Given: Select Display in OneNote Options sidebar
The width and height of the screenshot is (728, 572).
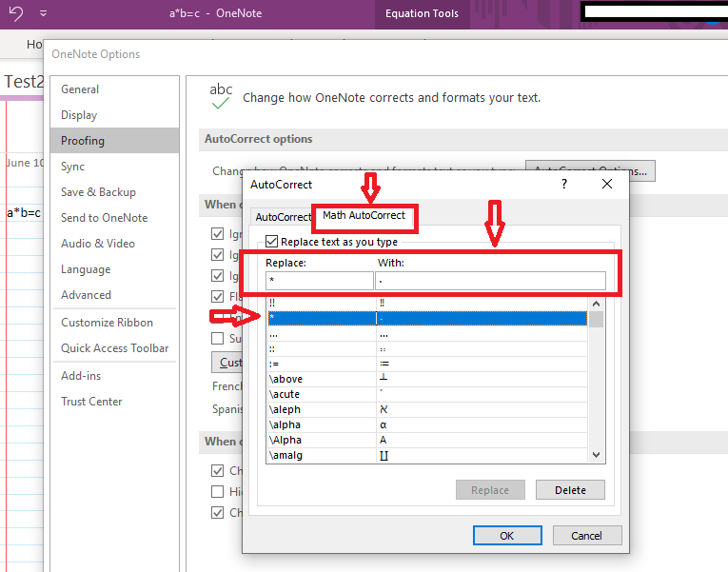Looking at the screenshot, I should point(114,115).
